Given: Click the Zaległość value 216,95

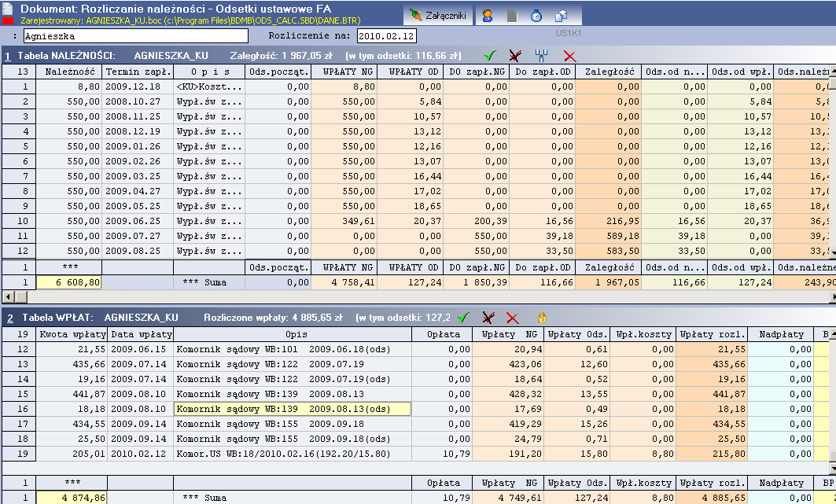Looking at the screenshot, I should point(609,221).
